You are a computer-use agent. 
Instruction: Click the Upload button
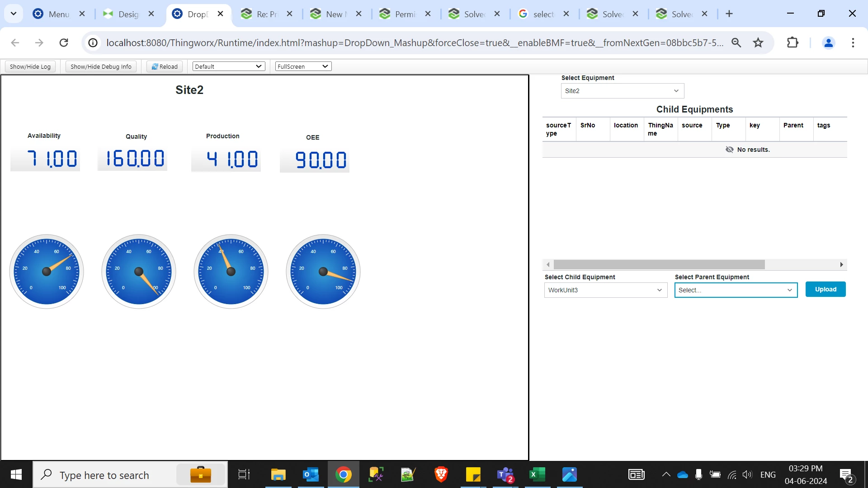click(x=825, y=289)
